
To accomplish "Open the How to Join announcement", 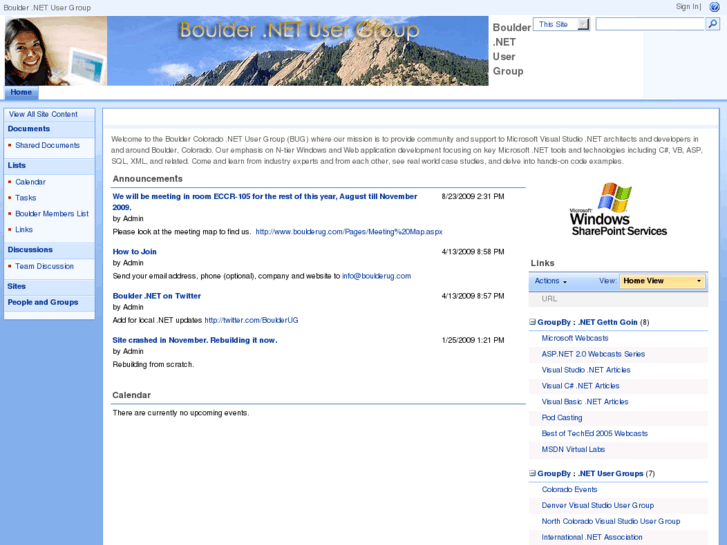I will point(134,251).
